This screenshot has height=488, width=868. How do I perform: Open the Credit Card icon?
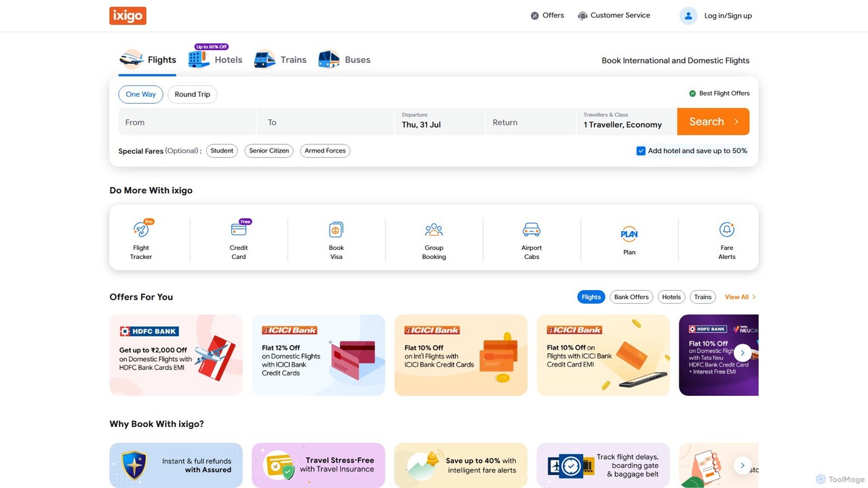pos(239,230)
